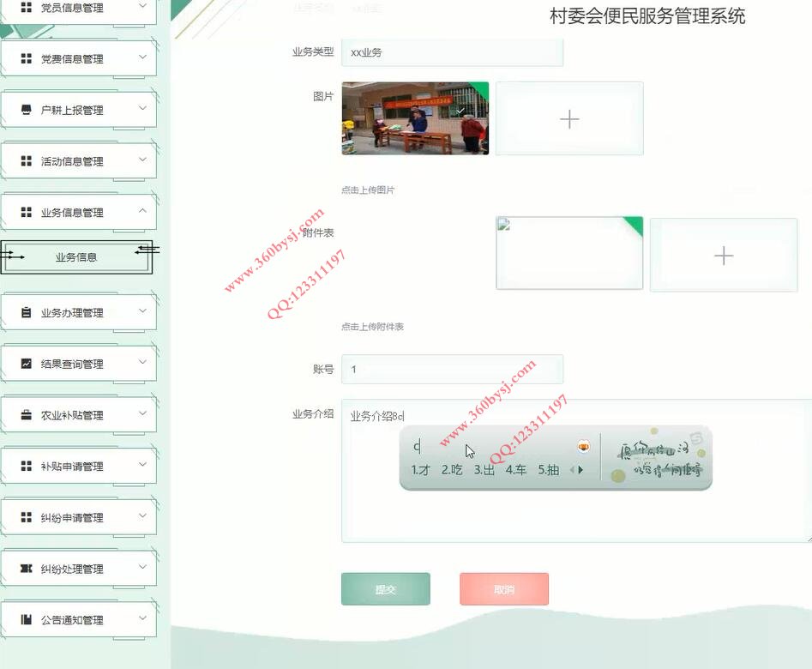Click the 户耕上报管理 sidebar icon
Image resolution: width=812 pixels, height=669 pixels.
pyautogui.click(x=27, y=109)
